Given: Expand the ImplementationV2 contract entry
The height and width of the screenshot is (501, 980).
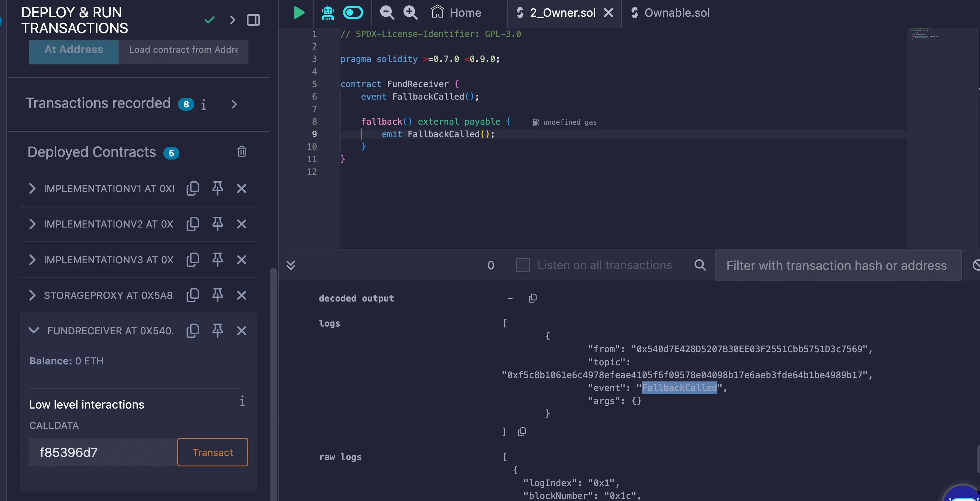Looking at the screenshot, I should [32, 224].
